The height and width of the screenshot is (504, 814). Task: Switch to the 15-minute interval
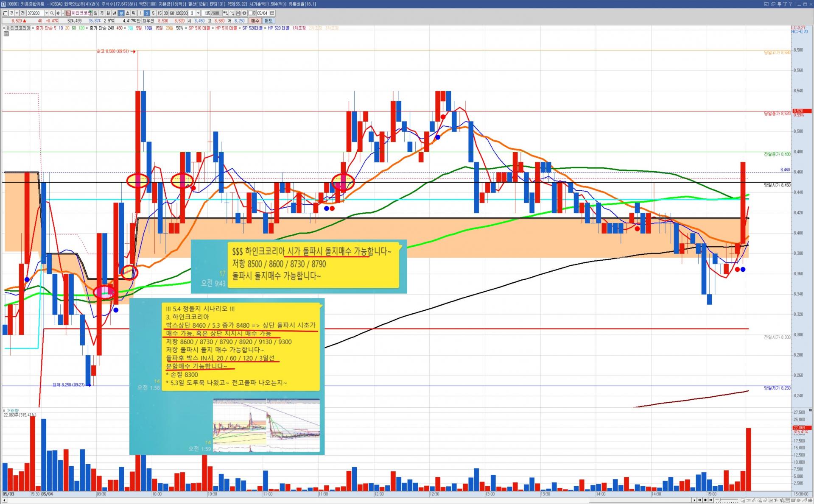[x=160, y=13]
